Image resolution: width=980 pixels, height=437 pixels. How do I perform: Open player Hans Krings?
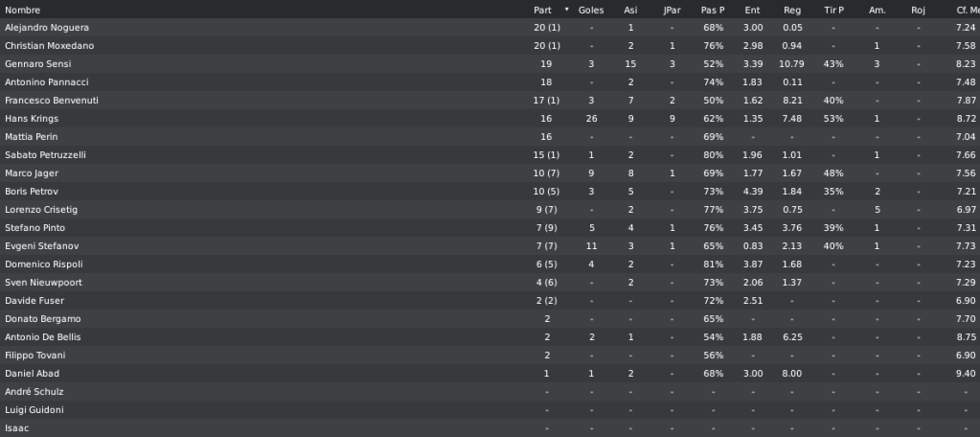[32, 119]
